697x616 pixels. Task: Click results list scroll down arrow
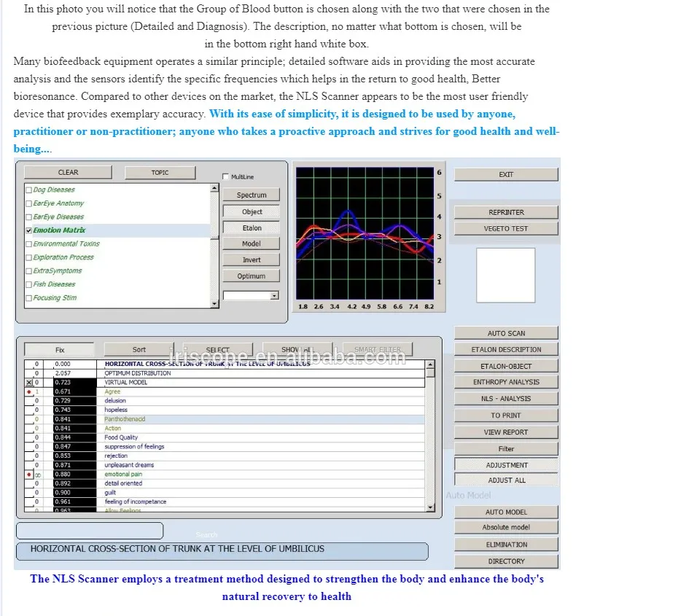click(430, 507)
